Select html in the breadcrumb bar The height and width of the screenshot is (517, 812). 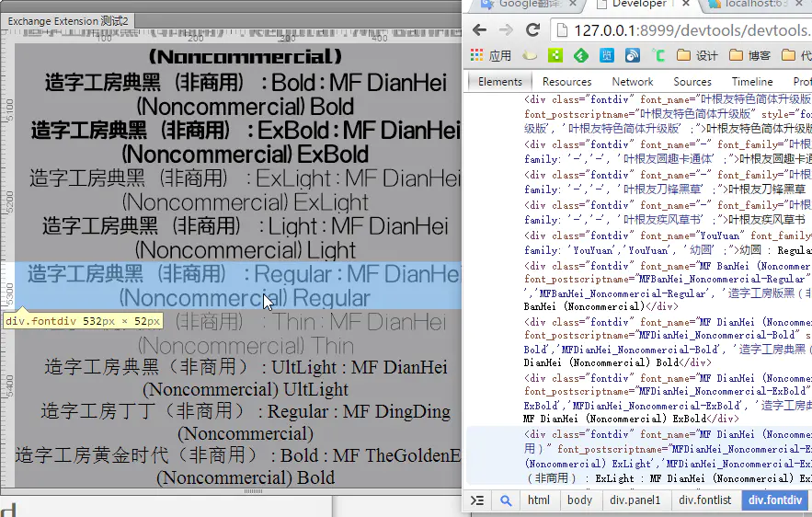(539, 500)
